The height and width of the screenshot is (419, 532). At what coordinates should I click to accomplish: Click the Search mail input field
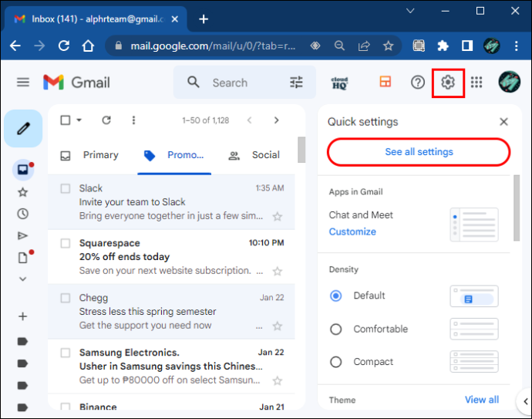pyautogui.click(x=244, y=83)
